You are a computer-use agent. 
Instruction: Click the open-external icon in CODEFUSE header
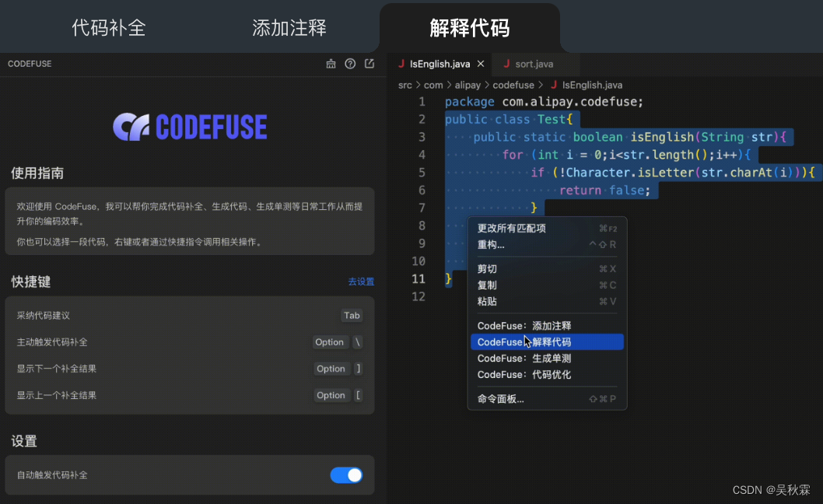[369, 64]
